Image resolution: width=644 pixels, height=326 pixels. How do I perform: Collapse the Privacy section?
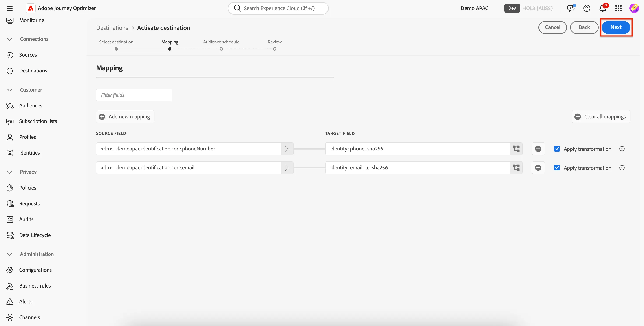[x=10, y=172]
